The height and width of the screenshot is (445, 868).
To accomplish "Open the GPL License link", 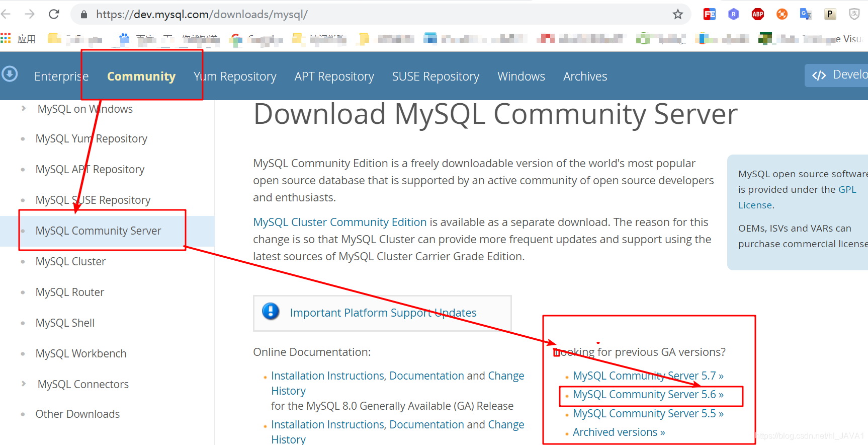I will pos(797,197).
